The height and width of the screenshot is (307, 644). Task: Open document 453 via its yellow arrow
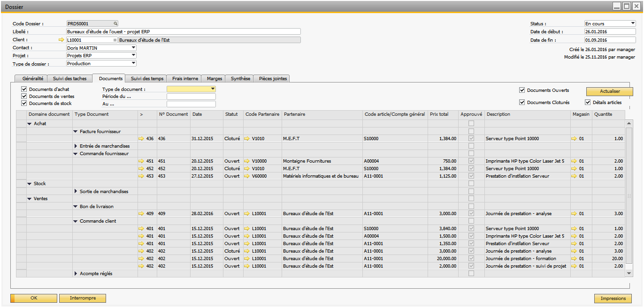click(142, 176)
